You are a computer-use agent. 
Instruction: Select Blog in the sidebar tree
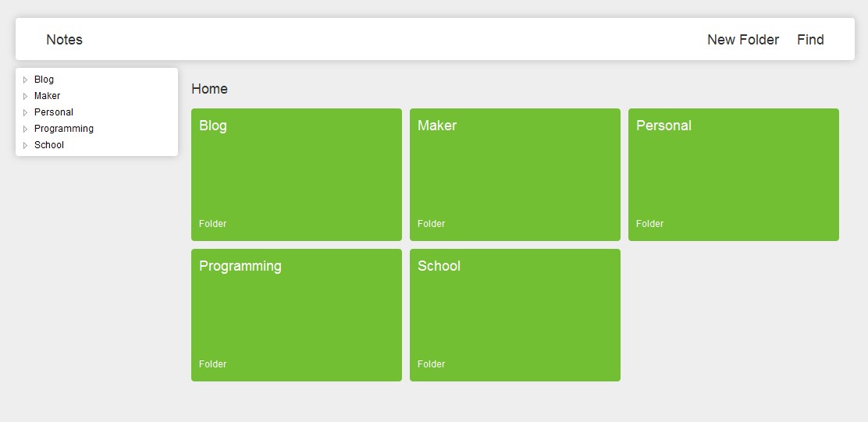click(44, 80)
